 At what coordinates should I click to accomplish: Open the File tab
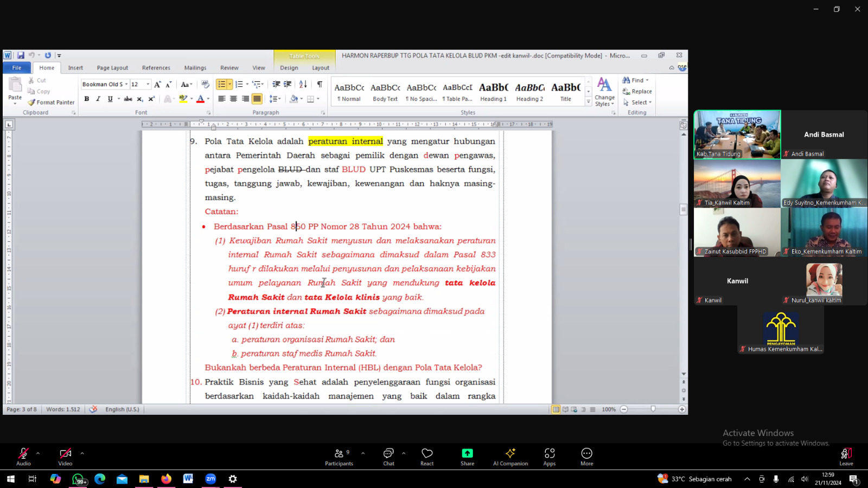pos(17,68)
